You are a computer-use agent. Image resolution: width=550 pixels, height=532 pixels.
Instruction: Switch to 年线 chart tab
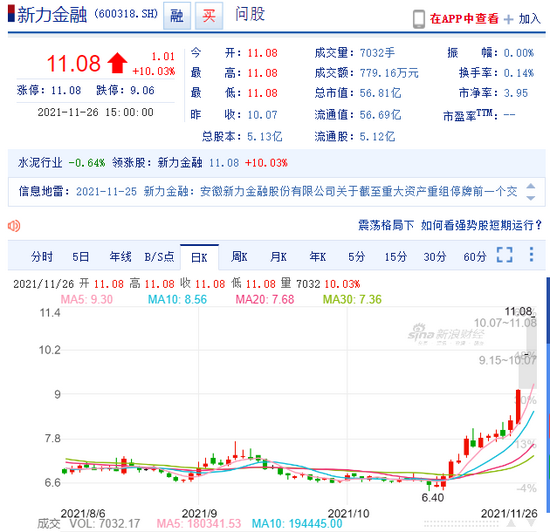tap(120, 257)
